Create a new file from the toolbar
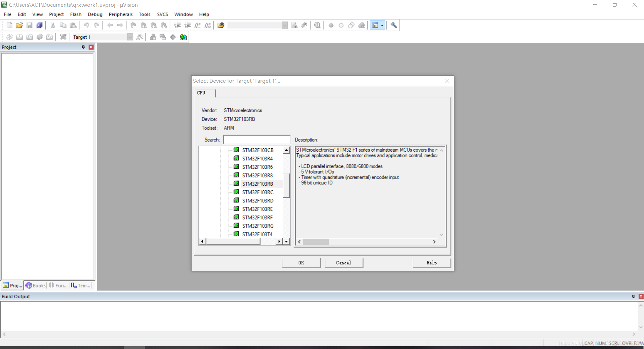The width and height of the screenshot is (644, 349). point(9,25)
